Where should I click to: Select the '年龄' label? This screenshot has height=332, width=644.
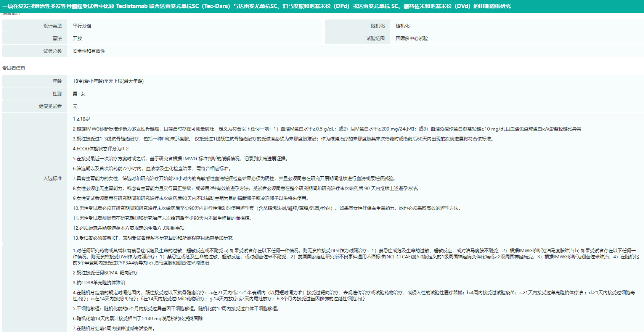pyautogui.click(x=57, y=81)
